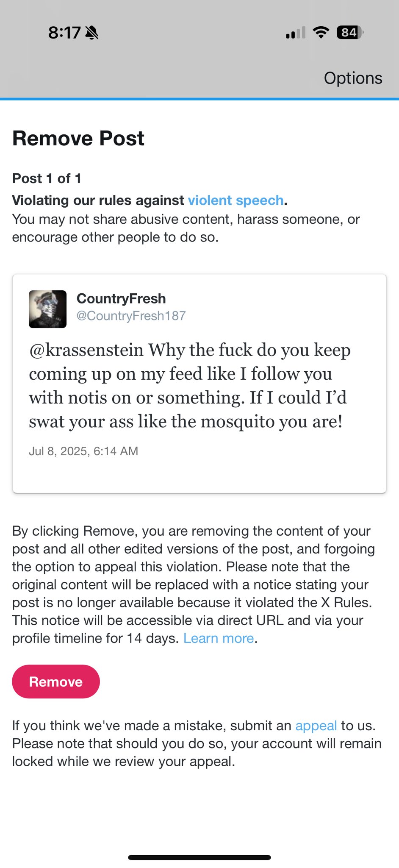Tap the @CountryFresh187 handle
Screen dimensions: 399x868
pos(131,316)
